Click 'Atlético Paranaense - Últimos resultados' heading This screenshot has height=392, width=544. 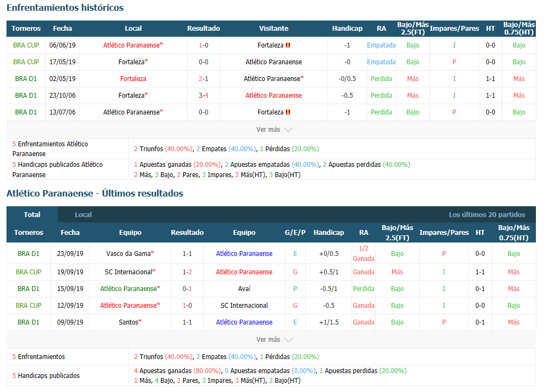(x=95, y=193)
